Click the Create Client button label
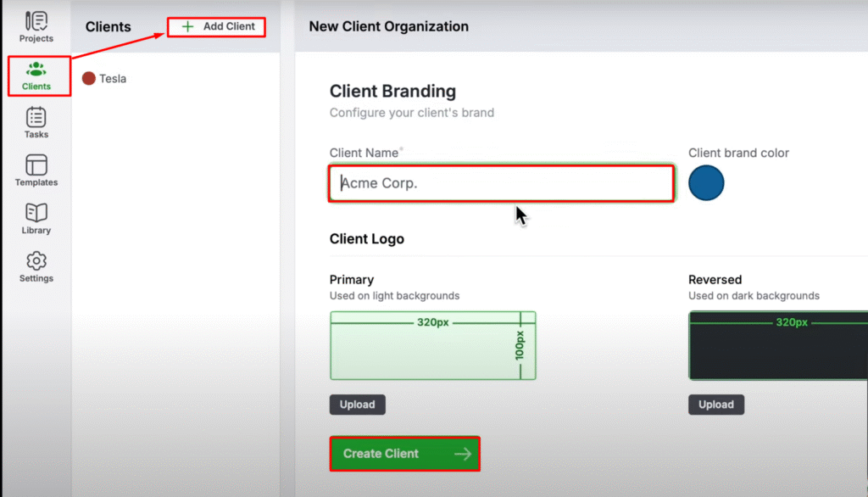Screen dimensions: 868x497 [381, 454]
